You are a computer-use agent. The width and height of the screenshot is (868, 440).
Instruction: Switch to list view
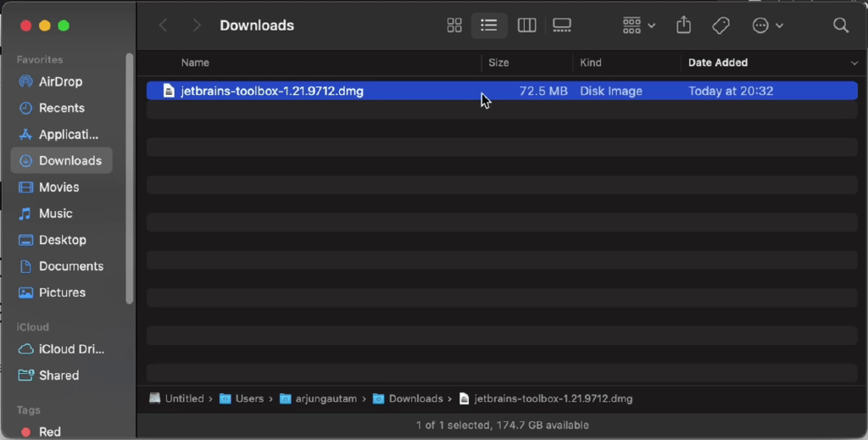coord(489,25)
